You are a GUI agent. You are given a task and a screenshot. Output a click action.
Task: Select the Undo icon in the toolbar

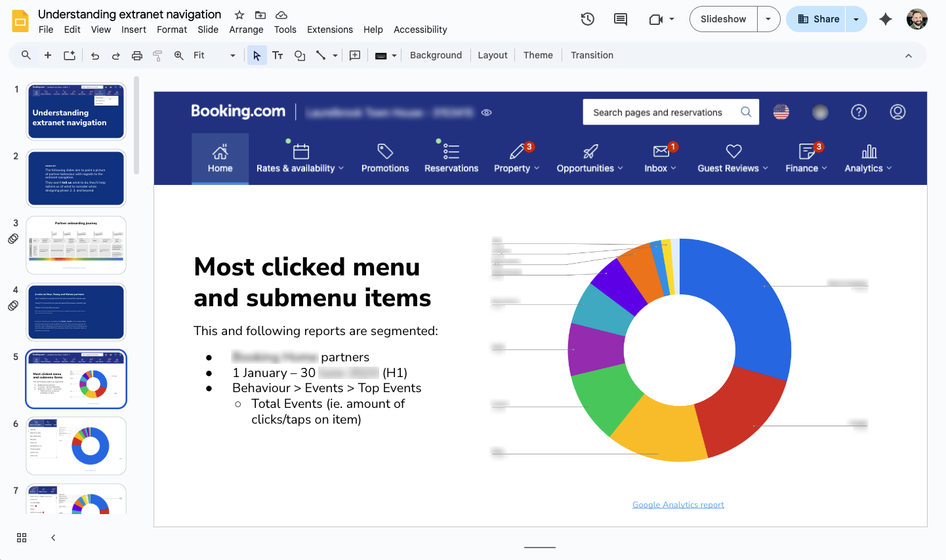[94, 55]
